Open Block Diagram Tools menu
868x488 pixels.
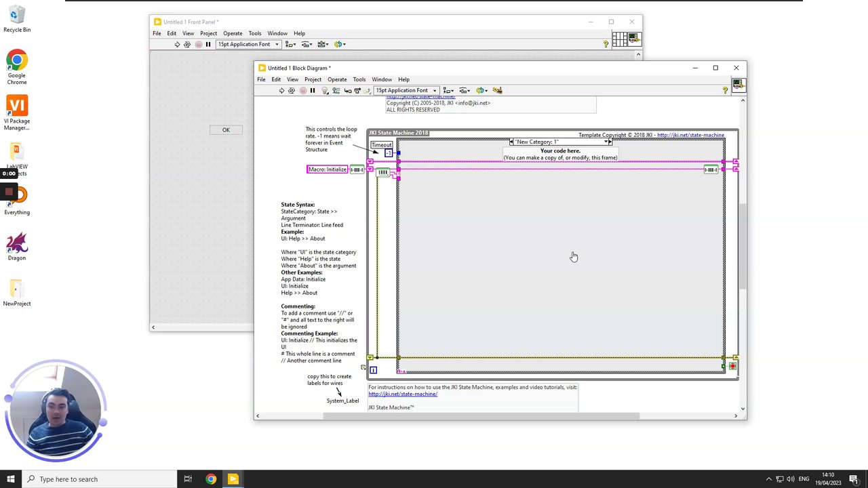[x=359, y=79]
